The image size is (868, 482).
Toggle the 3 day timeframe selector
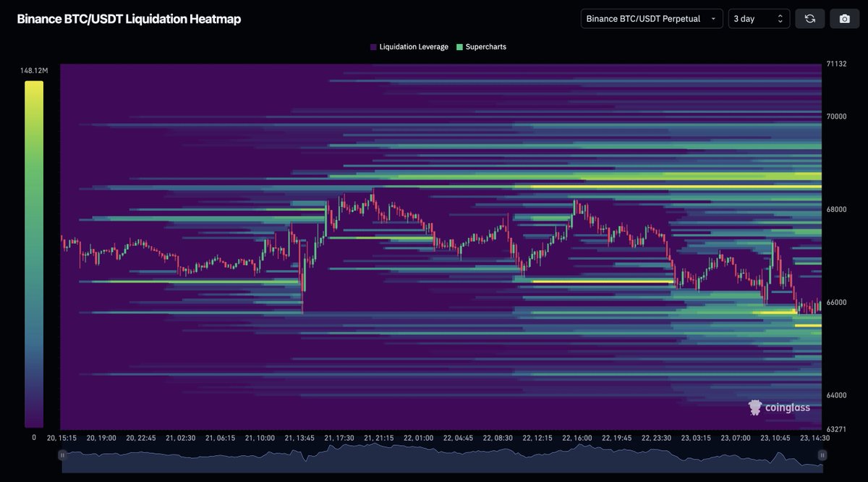pos(759,18)
